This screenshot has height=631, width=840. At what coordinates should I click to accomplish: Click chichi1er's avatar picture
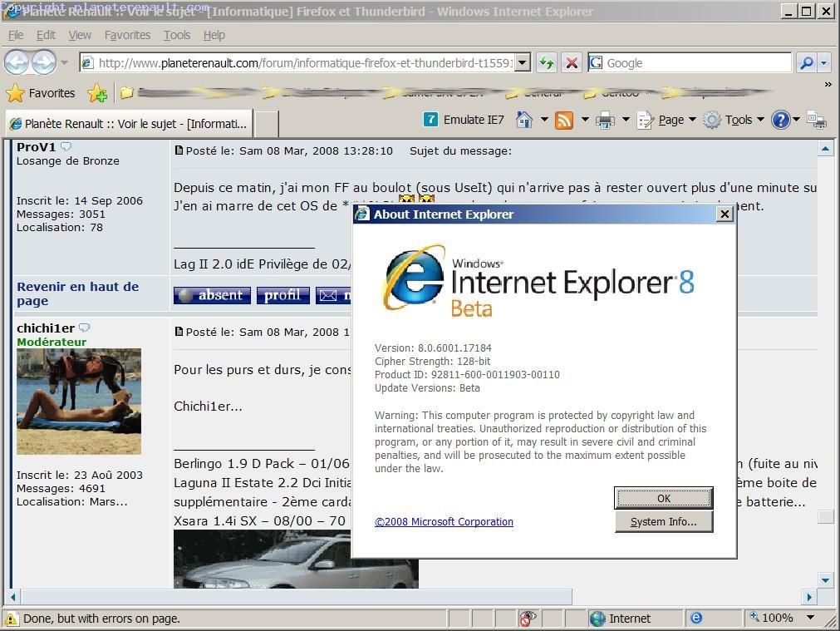[x=79, y=402]
